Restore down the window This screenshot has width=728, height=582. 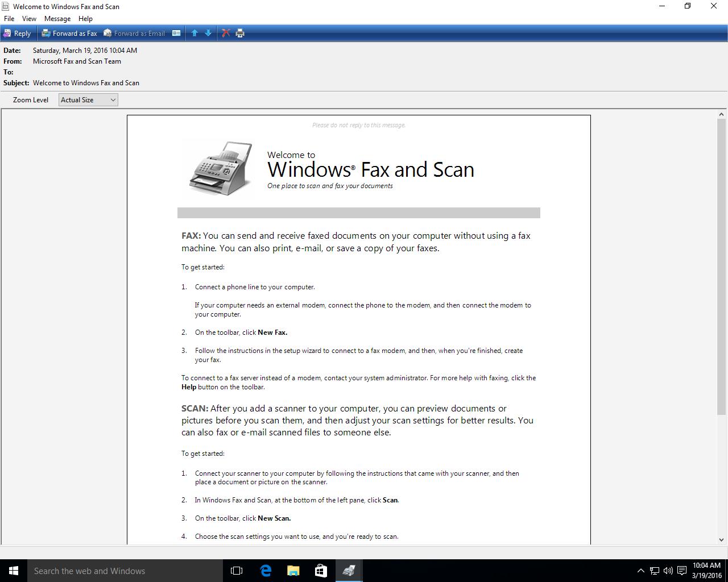pos(688,6)
